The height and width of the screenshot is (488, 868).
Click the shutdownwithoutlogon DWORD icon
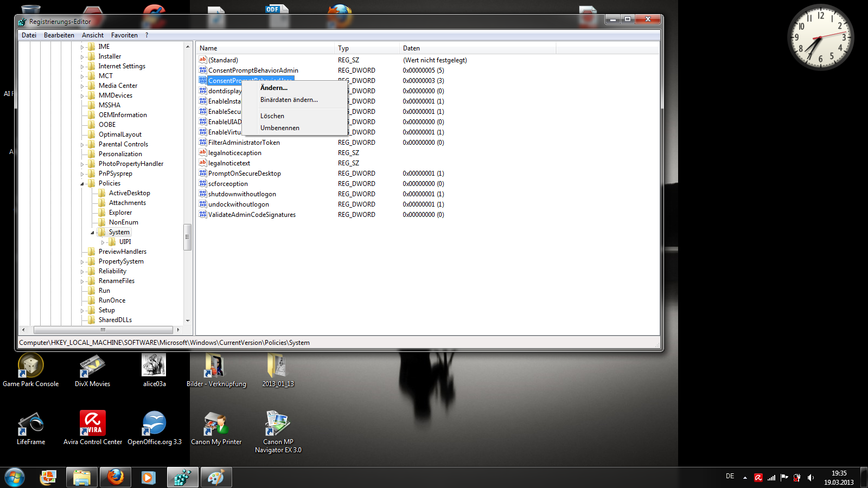coord(203,194)
